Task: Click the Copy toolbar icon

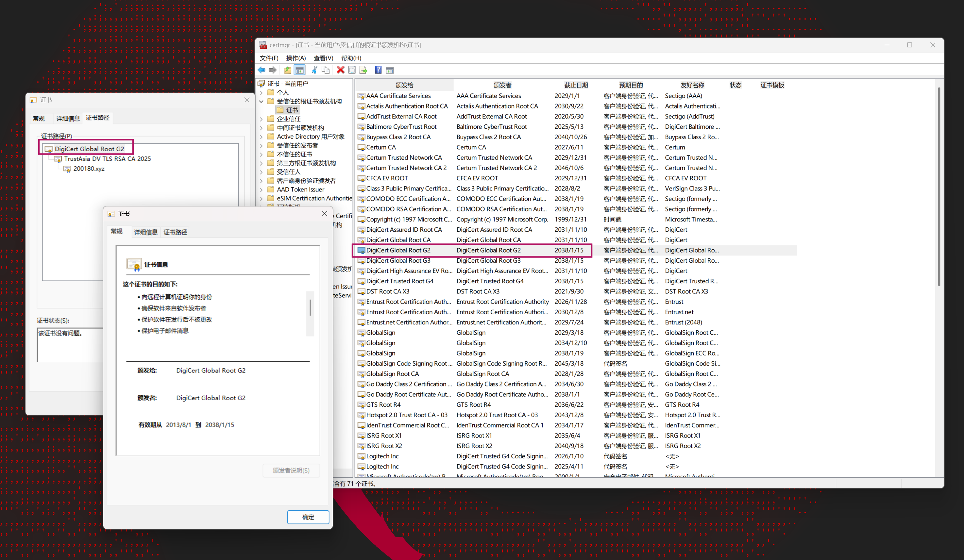Action: (x=326, y=70)
